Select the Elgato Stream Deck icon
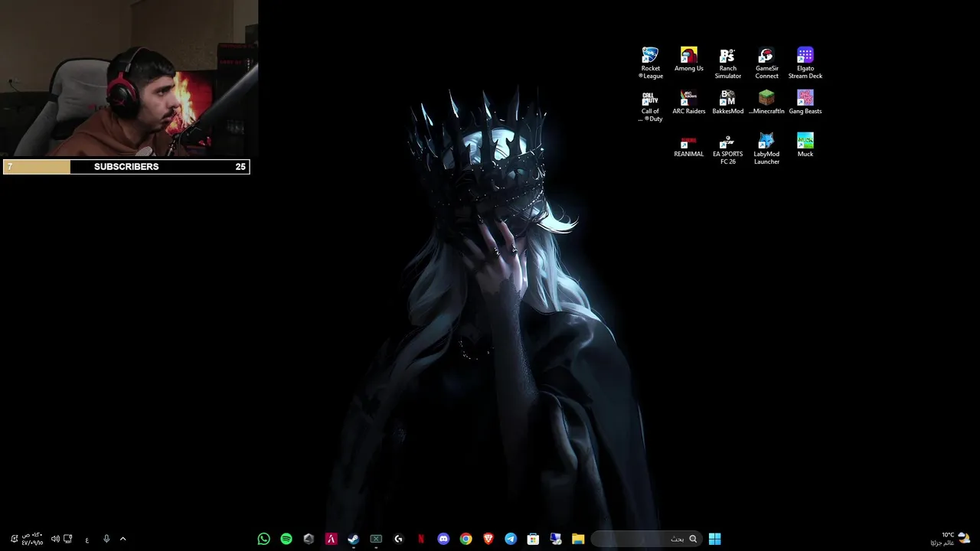The image size is (980, 551). pyautogui.click(x=805, y=63)
